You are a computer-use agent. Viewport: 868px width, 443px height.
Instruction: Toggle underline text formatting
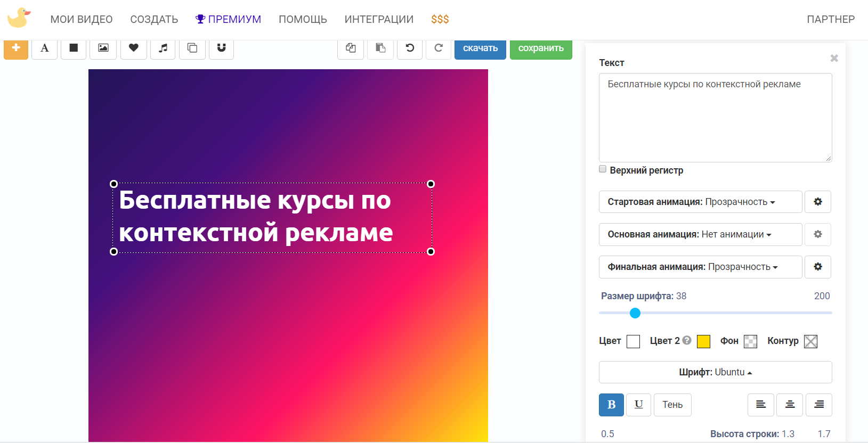point(638,405)
